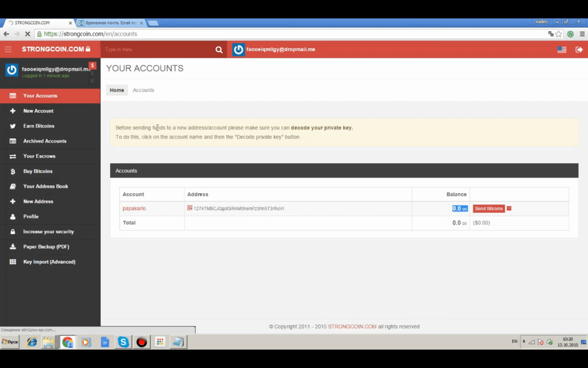Open the papakarlo account

click(x=134, y=208)
